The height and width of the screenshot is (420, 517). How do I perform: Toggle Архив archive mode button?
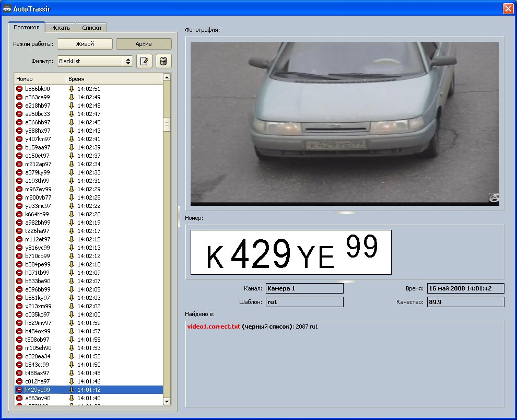pyautogui.click(x=143, y=44)
